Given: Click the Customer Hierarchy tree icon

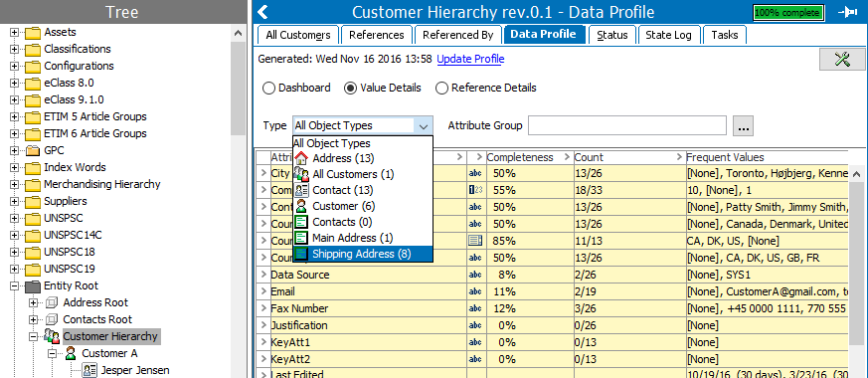Looking at the screenshot, I should (x=52, y=336).
